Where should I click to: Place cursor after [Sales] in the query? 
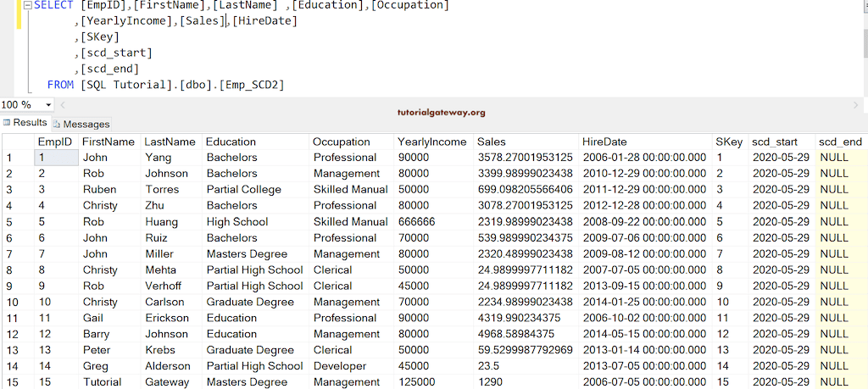coord(225,20)
